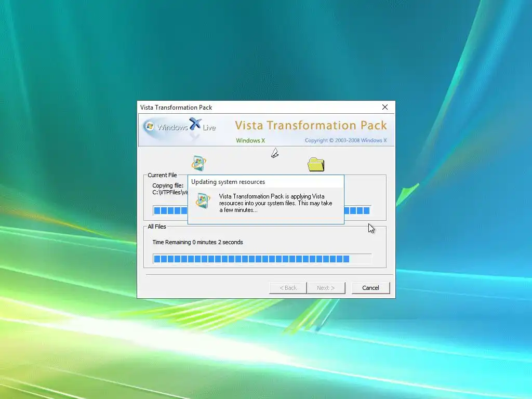Click the Vista pack source icon above Current File
This screenshot has width=532, height=399.
(x=199, y=163)
